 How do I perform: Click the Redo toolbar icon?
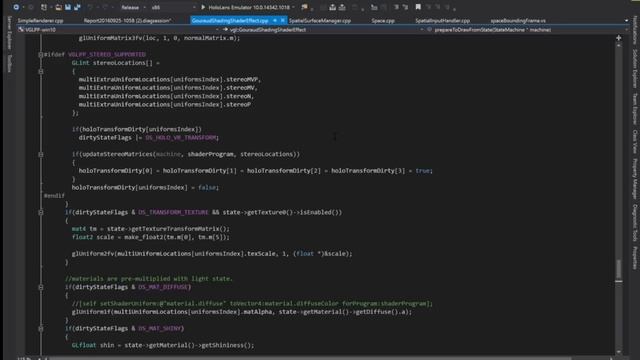click(105, 7)
